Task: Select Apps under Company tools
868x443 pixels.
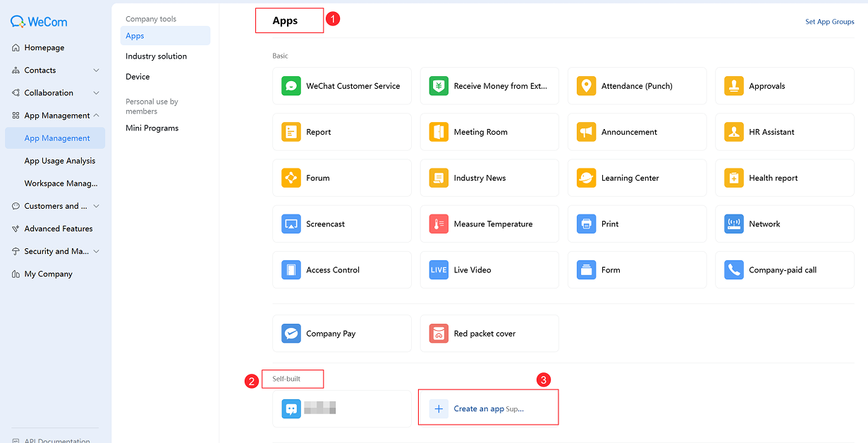Action: tap(165, 36)
